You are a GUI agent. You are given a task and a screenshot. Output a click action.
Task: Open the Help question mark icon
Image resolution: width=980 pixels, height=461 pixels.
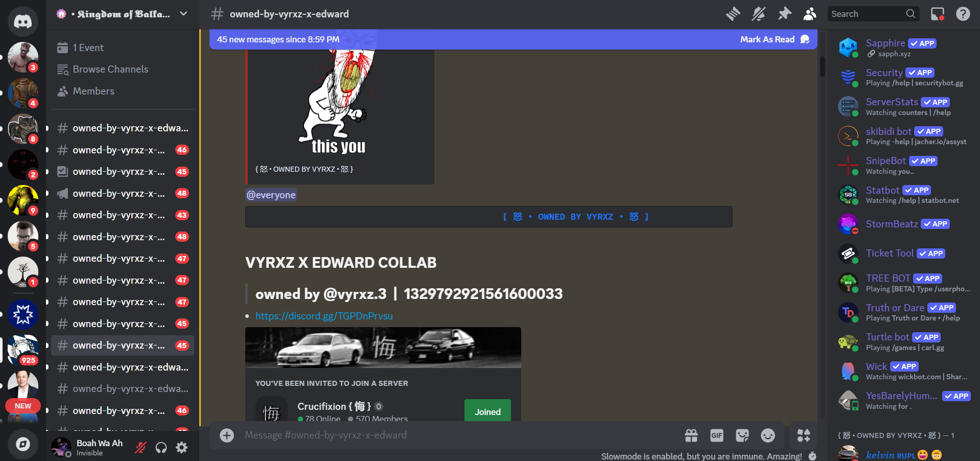coord(963,14)
